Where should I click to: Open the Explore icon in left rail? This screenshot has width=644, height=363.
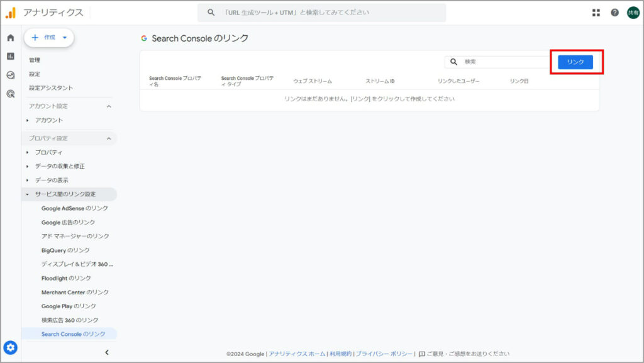coord(11,75)
